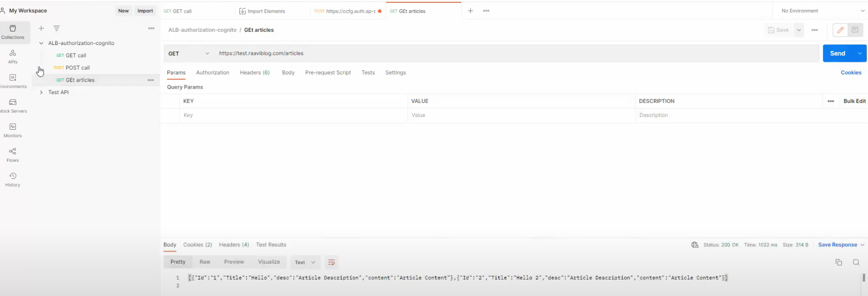Click the New button
Screen dimensions: 868x296
tap(123, 11)
